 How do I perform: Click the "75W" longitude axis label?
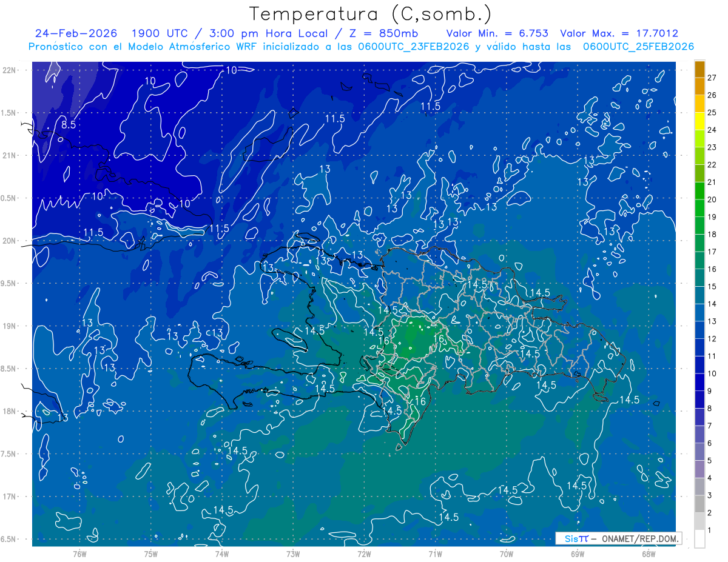(151, 554)
